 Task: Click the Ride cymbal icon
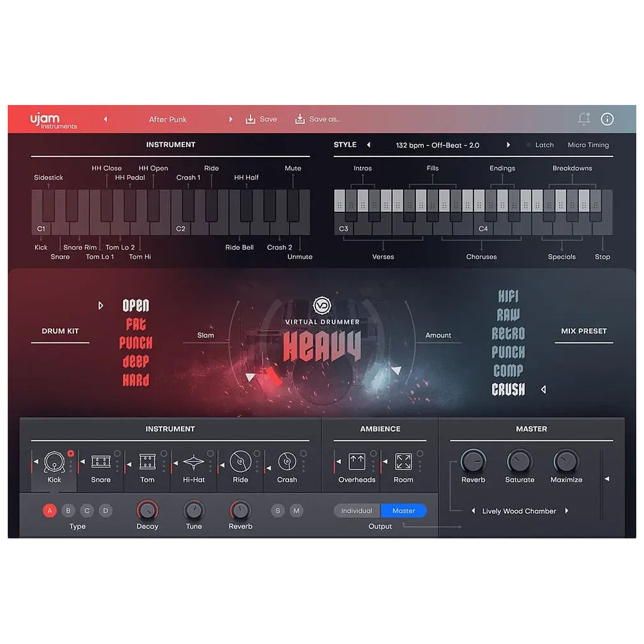tap(240, 462)
